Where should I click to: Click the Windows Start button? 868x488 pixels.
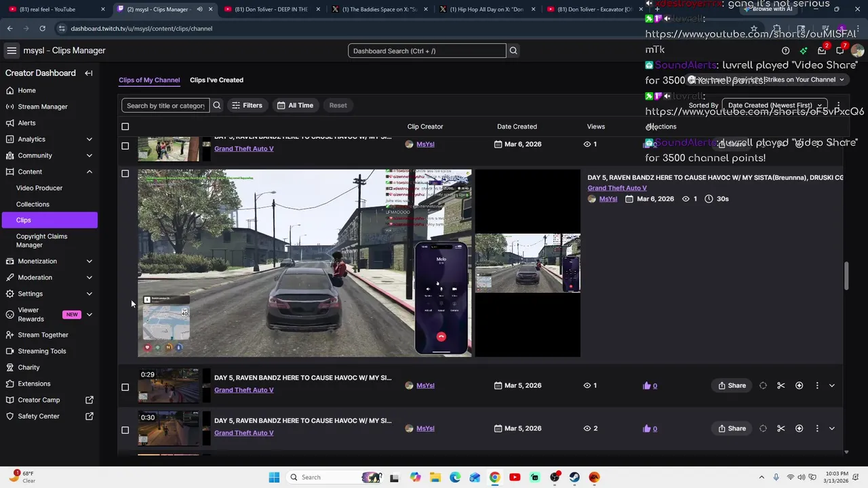tap(274, 477)
